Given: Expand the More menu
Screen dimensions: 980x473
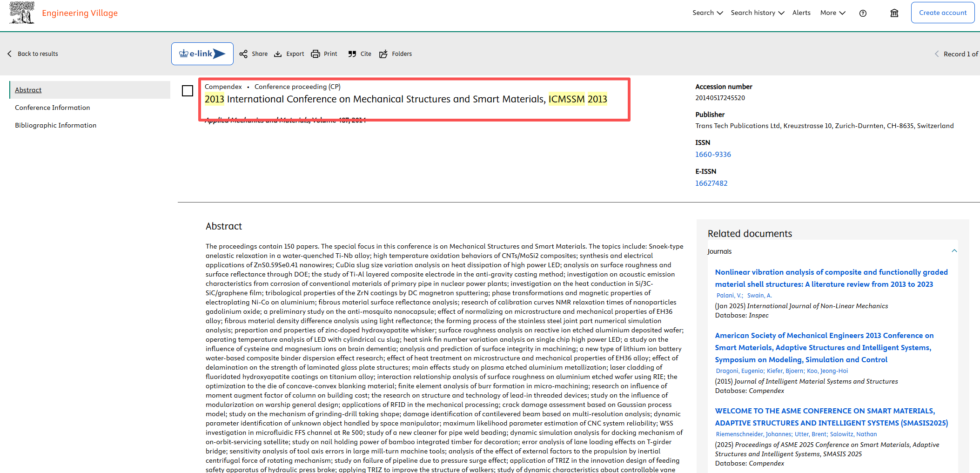Looking at the screenshot, I should [x=832, y=13].
